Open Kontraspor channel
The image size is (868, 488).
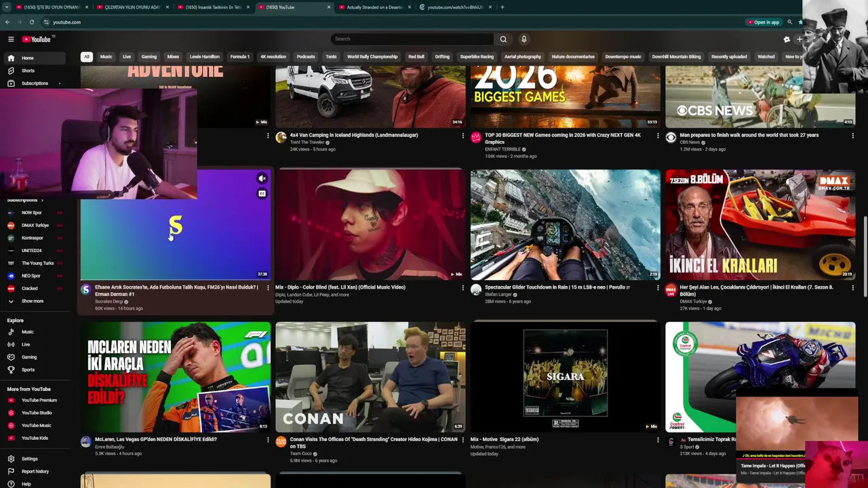pyautogui.click(x=32, y=238)
